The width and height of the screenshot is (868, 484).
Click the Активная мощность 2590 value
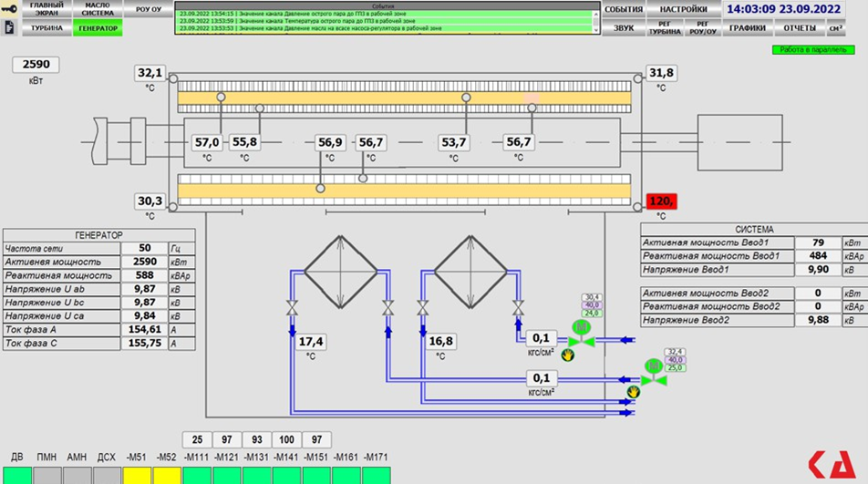(x=144, y=263)
